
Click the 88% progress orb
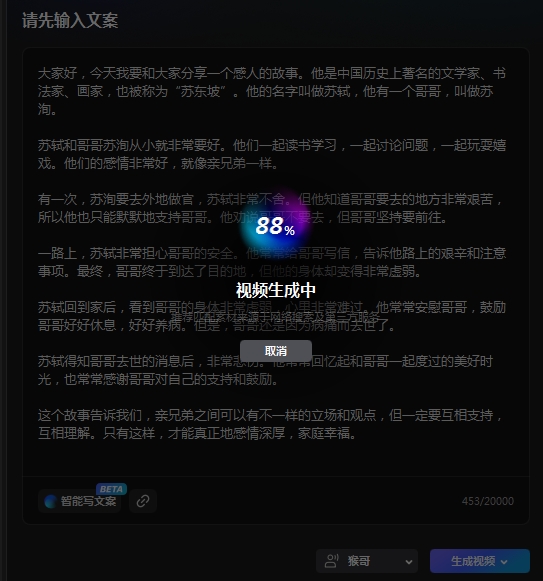[x=275, y=226]
